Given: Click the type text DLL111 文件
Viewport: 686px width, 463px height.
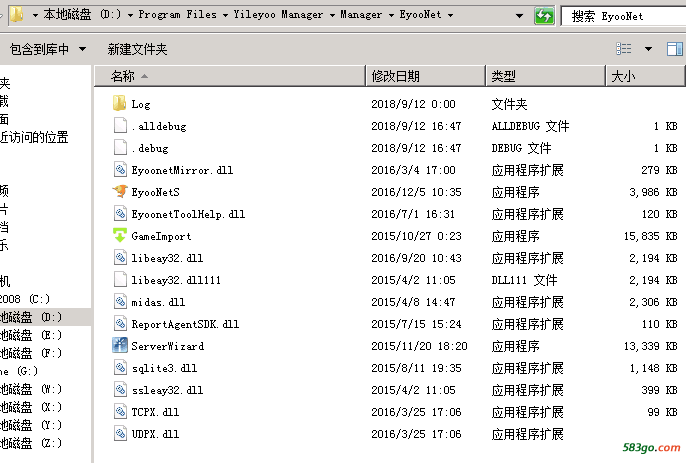Looking at the screenshot, I should pyautogui.click(x=524, y=280).
